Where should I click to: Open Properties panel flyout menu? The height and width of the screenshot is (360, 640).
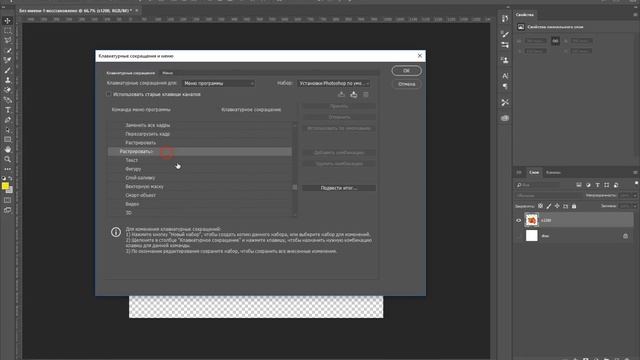pyautogui.click(x=636, y=15)
